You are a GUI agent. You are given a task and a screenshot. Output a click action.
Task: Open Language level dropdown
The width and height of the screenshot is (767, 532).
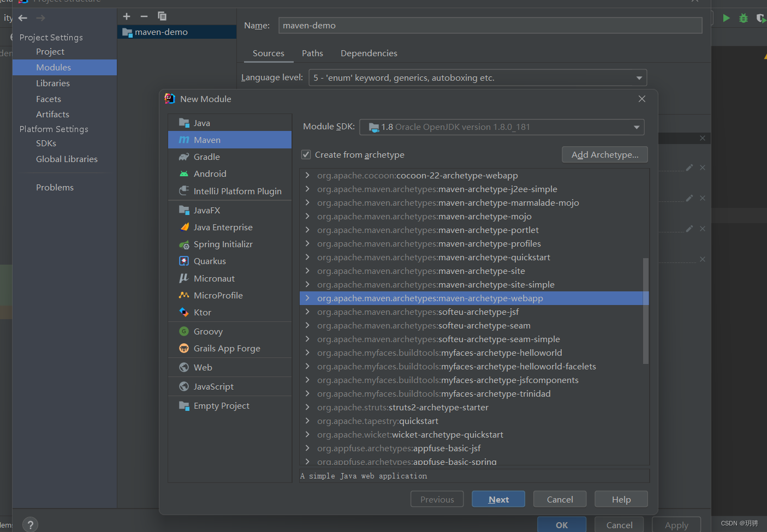tap(478, 77)
